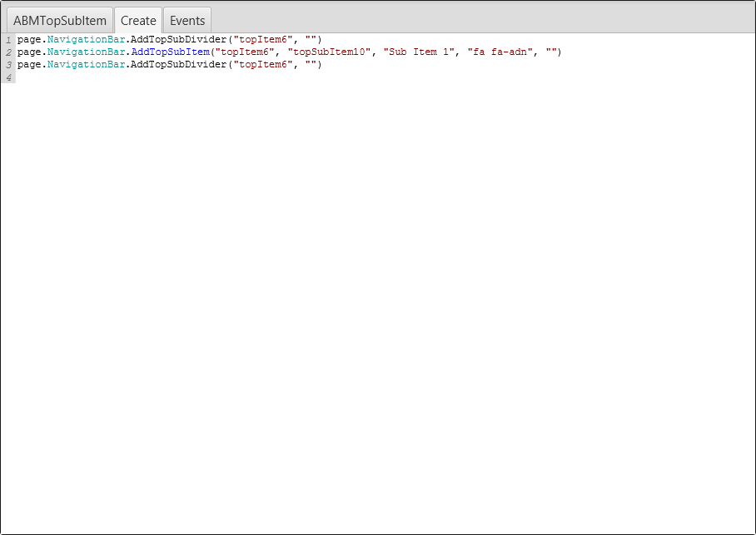Click AddTopSubDivider on line 3
The width and height of the screenshot is (756, 535).
(179, 65)
